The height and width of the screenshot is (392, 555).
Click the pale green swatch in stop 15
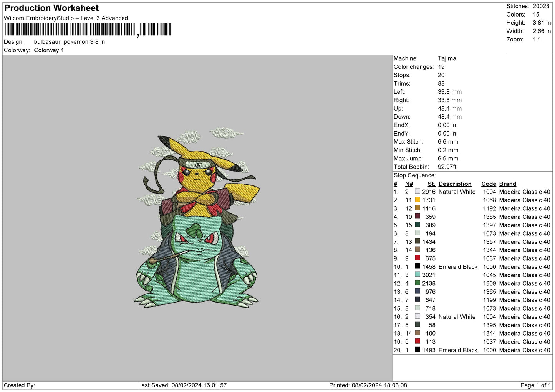417,308
